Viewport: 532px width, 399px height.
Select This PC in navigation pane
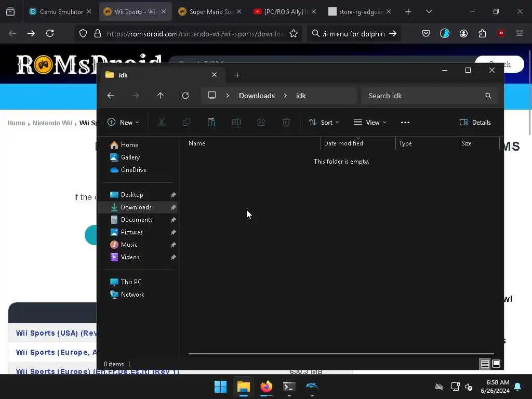131,282
